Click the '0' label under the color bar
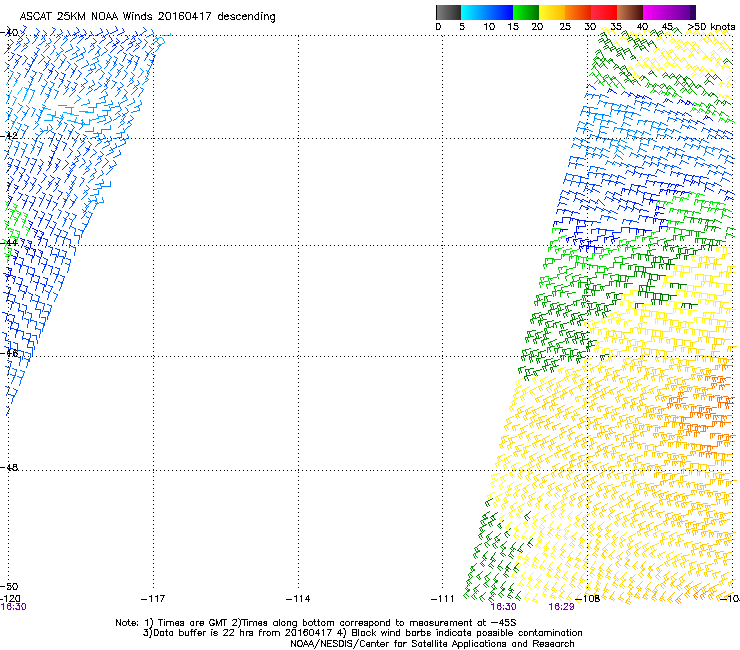 (438, 27)
